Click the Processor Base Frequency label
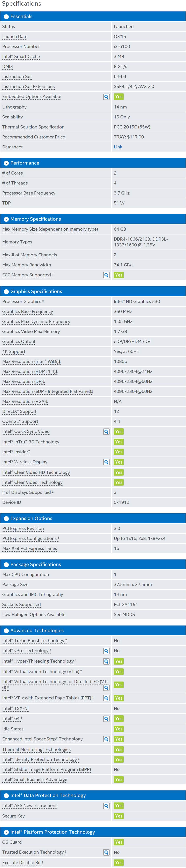 (x=29, y=193)
